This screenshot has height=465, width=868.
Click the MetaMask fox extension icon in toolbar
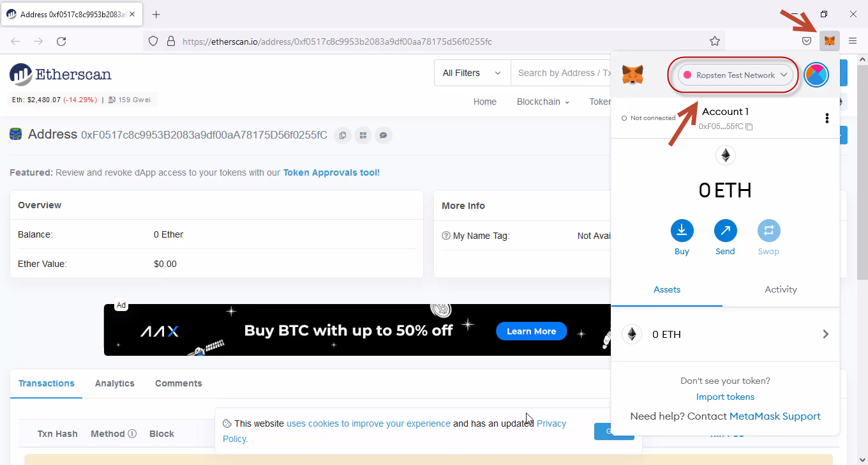(829, 41)
